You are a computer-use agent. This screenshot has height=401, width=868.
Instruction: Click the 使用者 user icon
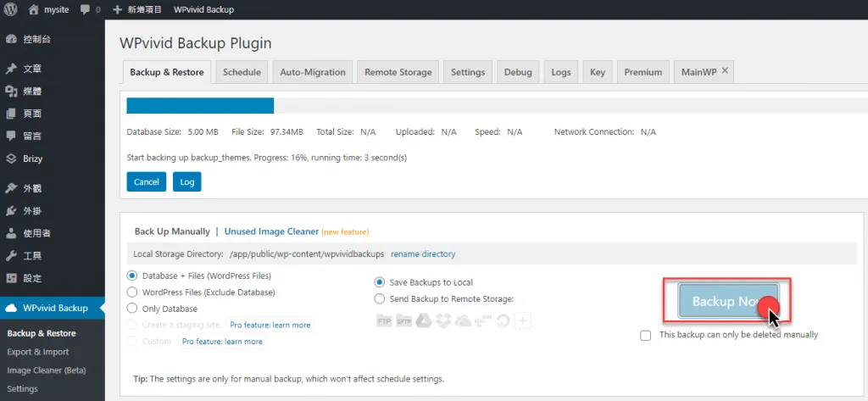11,234
